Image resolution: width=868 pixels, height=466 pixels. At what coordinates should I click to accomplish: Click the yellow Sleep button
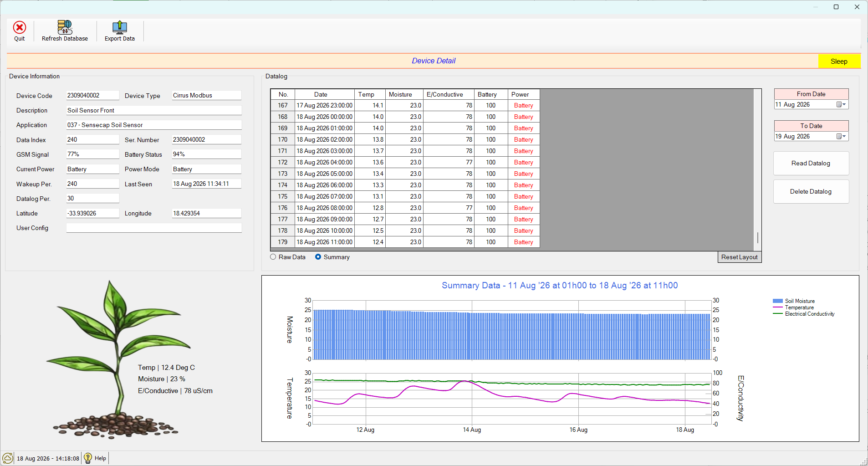(839, 61)
